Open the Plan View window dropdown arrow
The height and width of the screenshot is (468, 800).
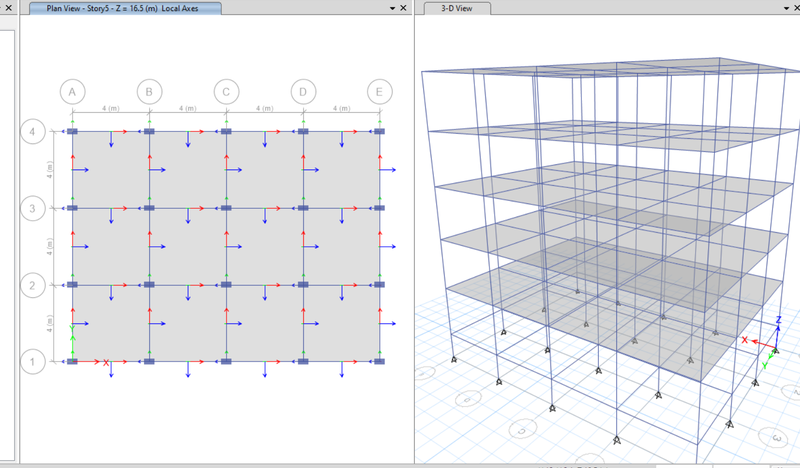pos(392,8)
